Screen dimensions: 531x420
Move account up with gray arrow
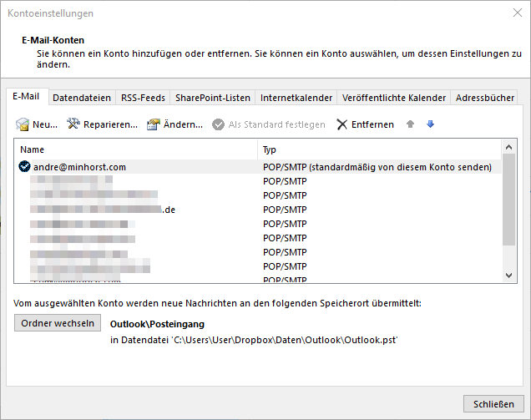[x=410, y=124]
